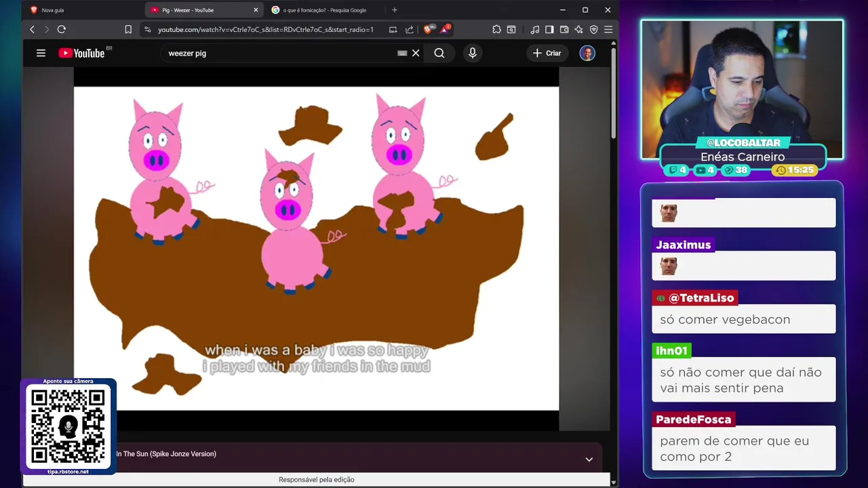Reload the YouTube page

click(x=61, y=30)
